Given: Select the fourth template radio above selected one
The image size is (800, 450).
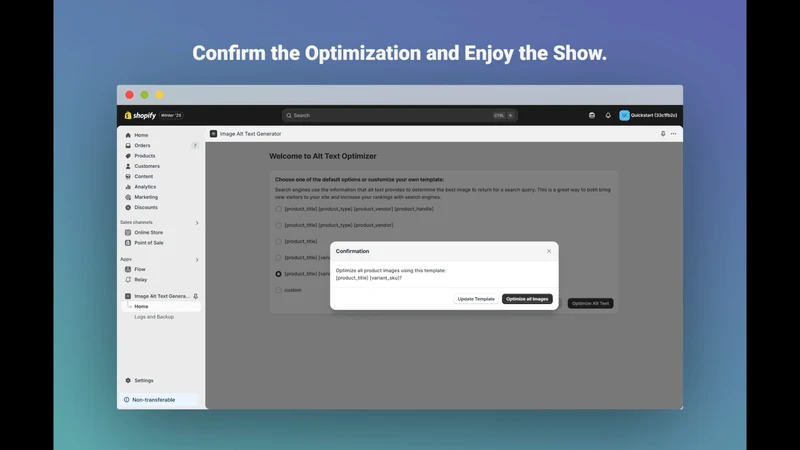Looking at the screenshot, I should pos(279,258).
